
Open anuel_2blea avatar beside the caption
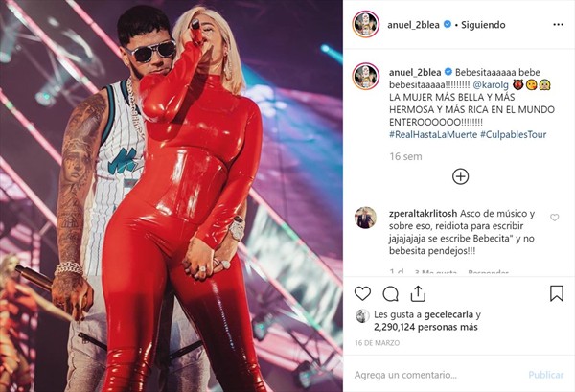pyautogui.click(x=366, y=77)
